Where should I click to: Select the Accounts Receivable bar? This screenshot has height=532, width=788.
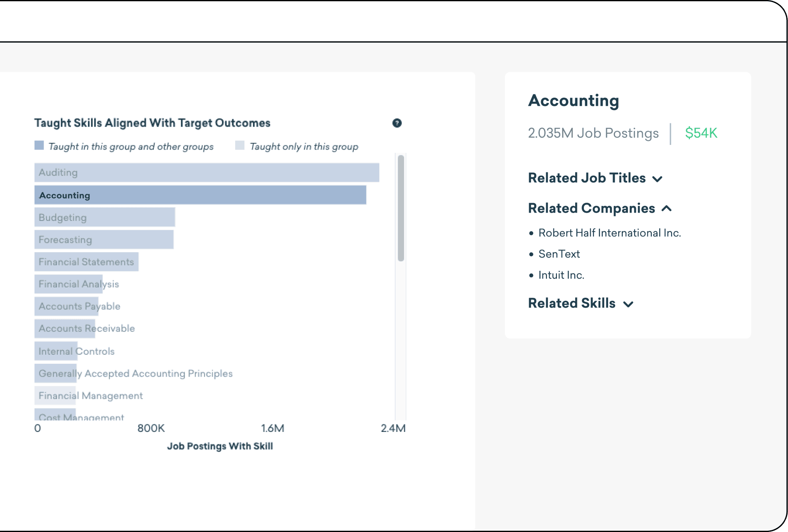(x=65, y=329)
